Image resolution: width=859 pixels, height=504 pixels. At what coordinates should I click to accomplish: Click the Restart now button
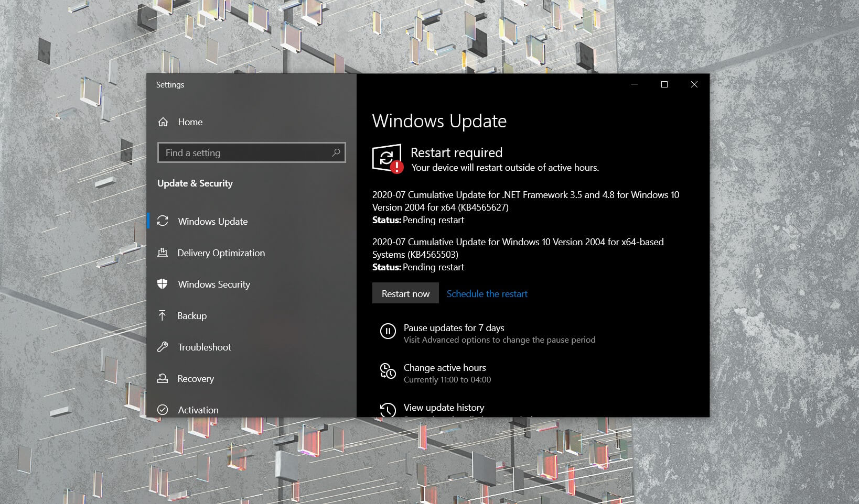pos(405,293)
